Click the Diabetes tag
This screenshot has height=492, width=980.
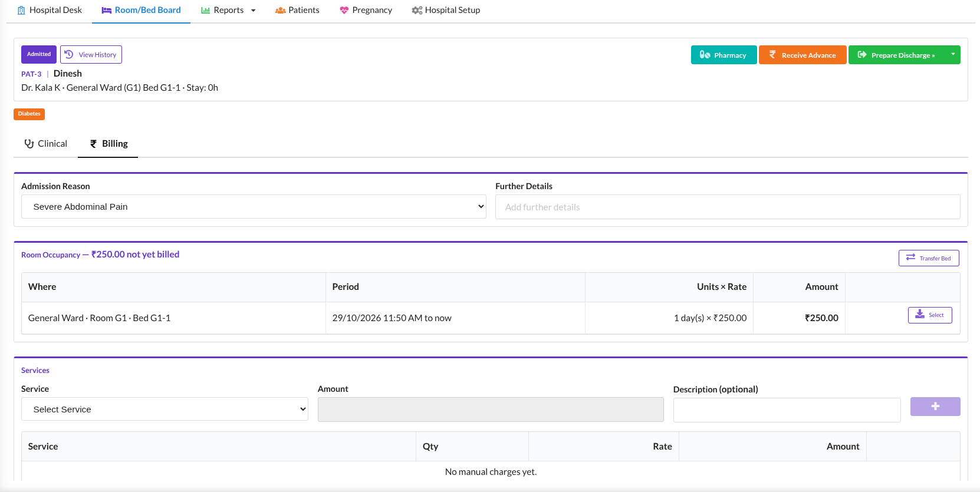point(29,114)
